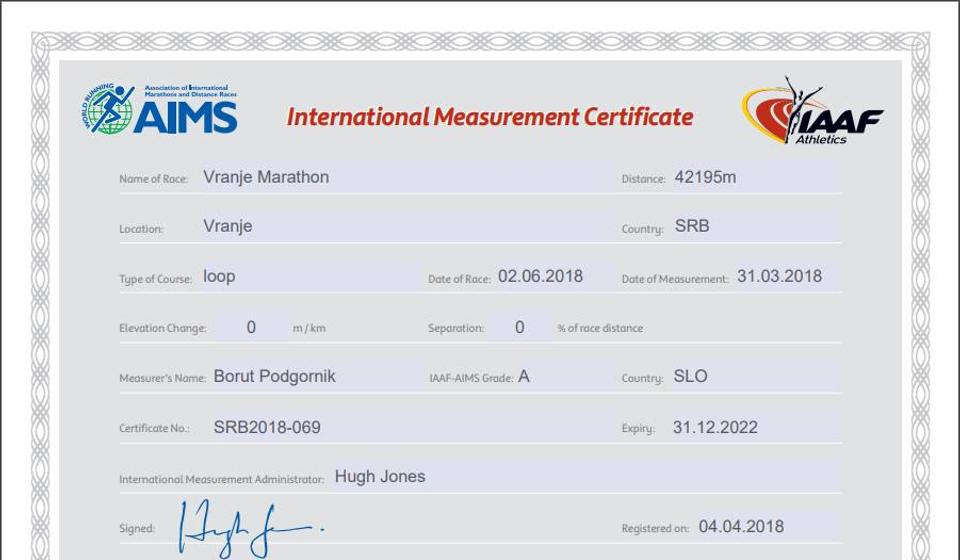This screenshot has width=960, height=560.
Task: Click the International Measurement Certificate title
Action: pos(490,117)
